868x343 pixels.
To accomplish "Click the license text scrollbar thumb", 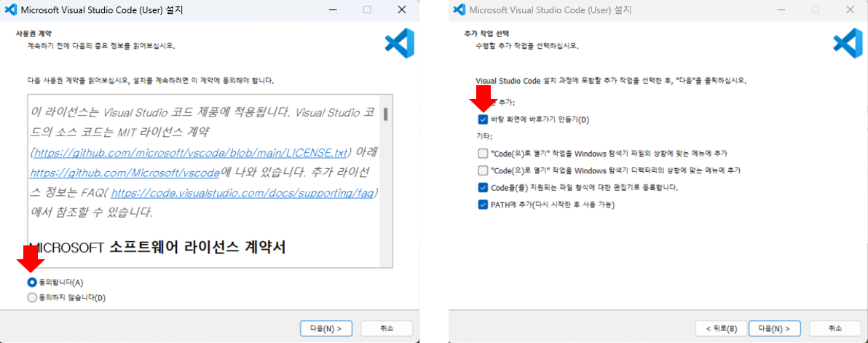I will click(384, 114).
